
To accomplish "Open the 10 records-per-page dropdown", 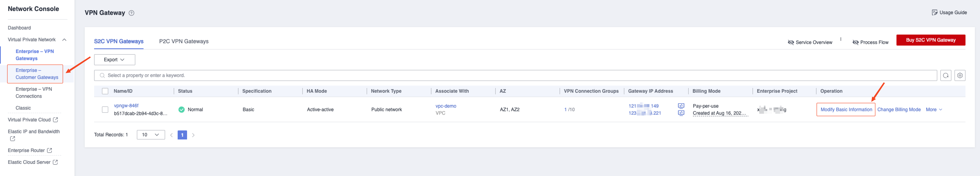I will 151,135.
